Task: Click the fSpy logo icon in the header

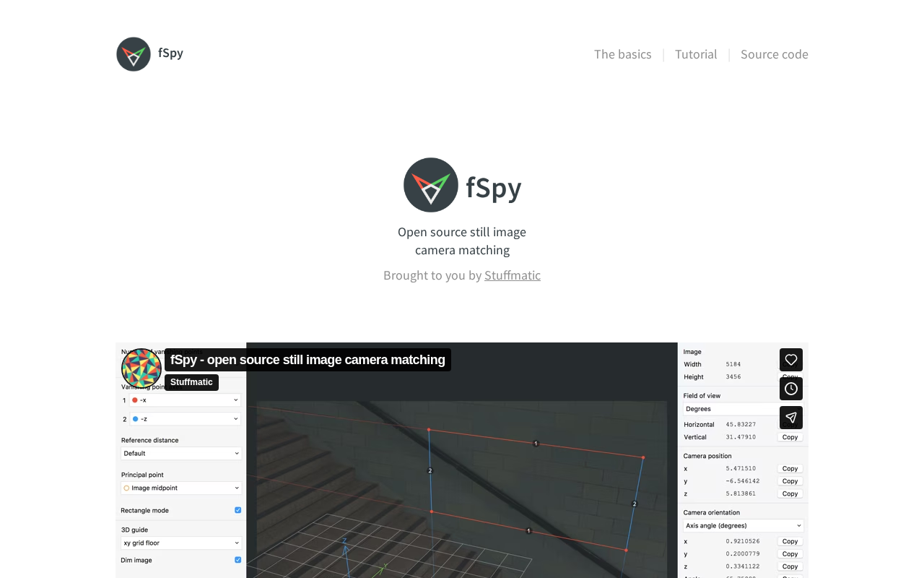Action: pyautogui.click(x=134, y=54)
